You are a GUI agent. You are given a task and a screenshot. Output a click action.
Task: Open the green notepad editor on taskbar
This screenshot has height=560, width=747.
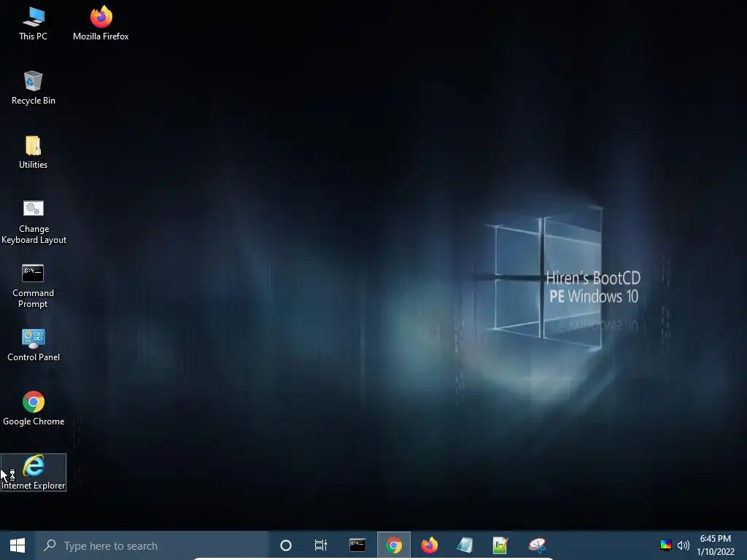point(500,545)
